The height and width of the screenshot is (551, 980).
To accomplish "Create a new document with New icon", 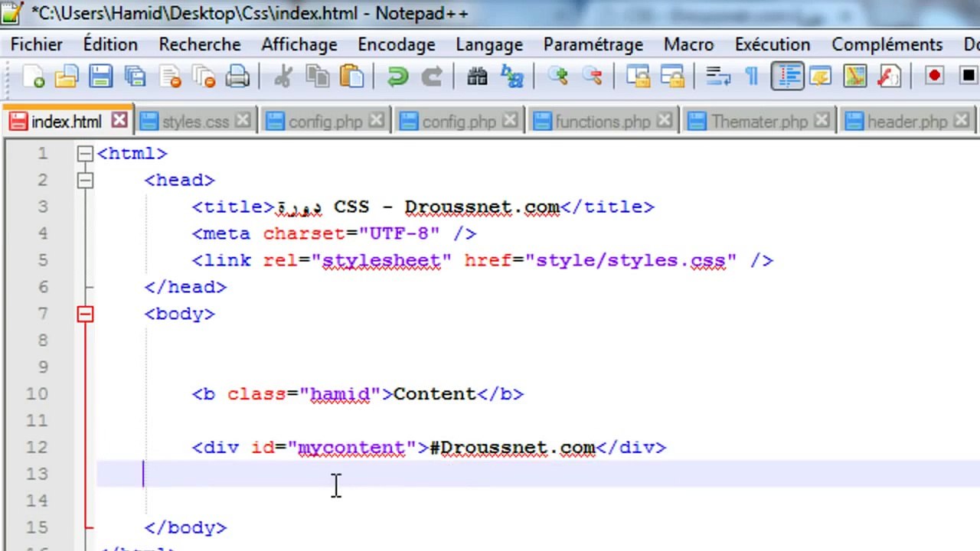I will [x=34, y=77].
